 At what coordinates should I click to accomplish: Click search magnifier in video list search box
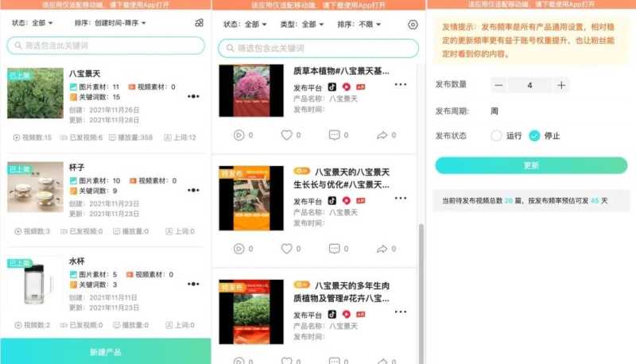[x=230, y=48]
